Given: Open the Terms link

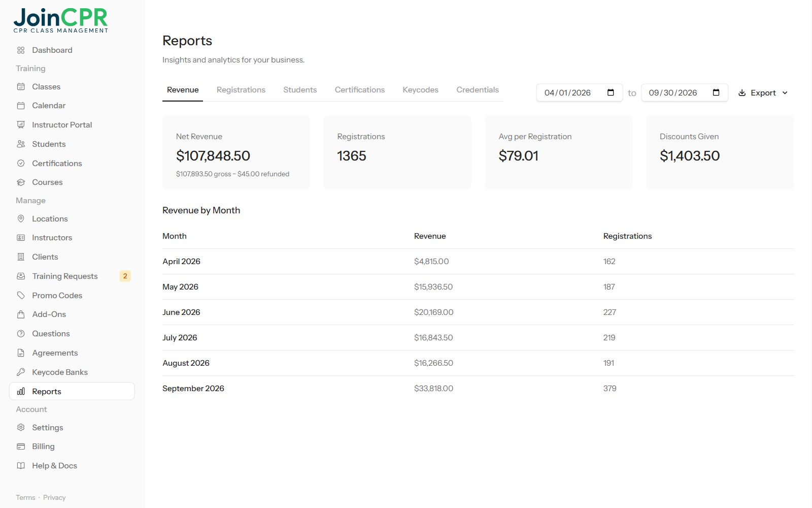Looking at the screenshot, I should [x=25, y=497].
